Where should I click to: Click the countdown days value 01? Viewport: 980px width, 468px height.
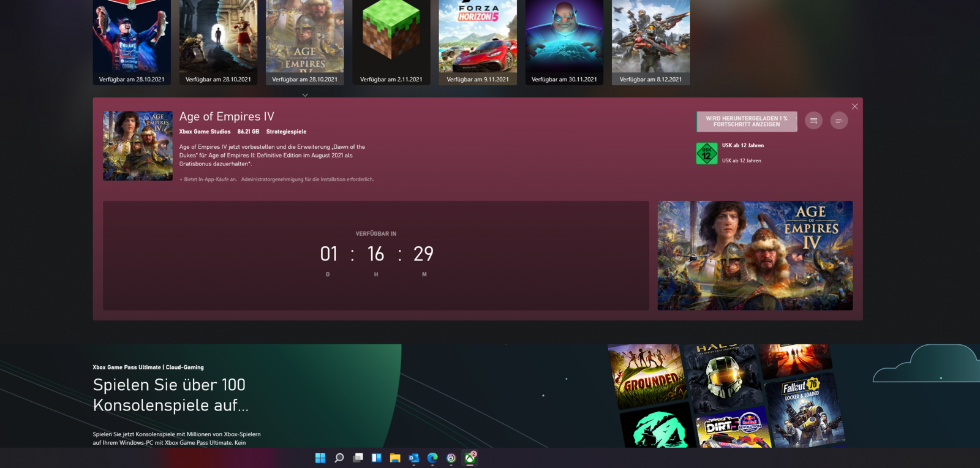tap(329, 254)
